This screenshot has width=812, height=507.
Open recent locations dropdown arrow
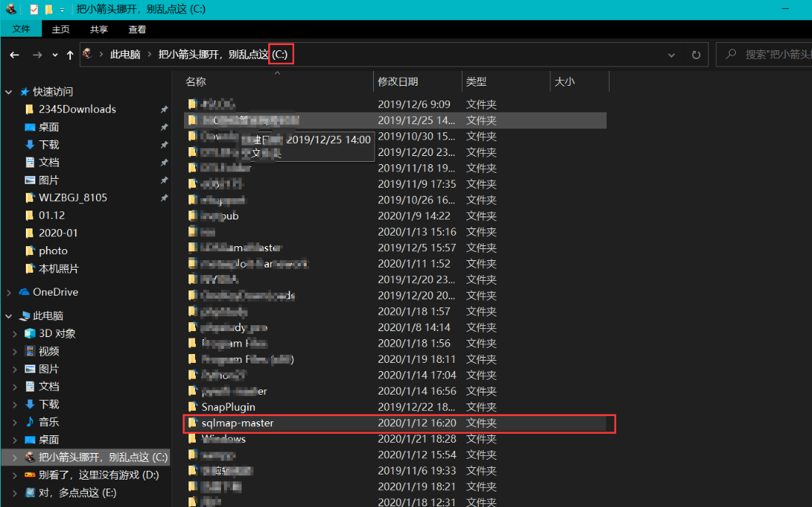[x=55, y=55]
